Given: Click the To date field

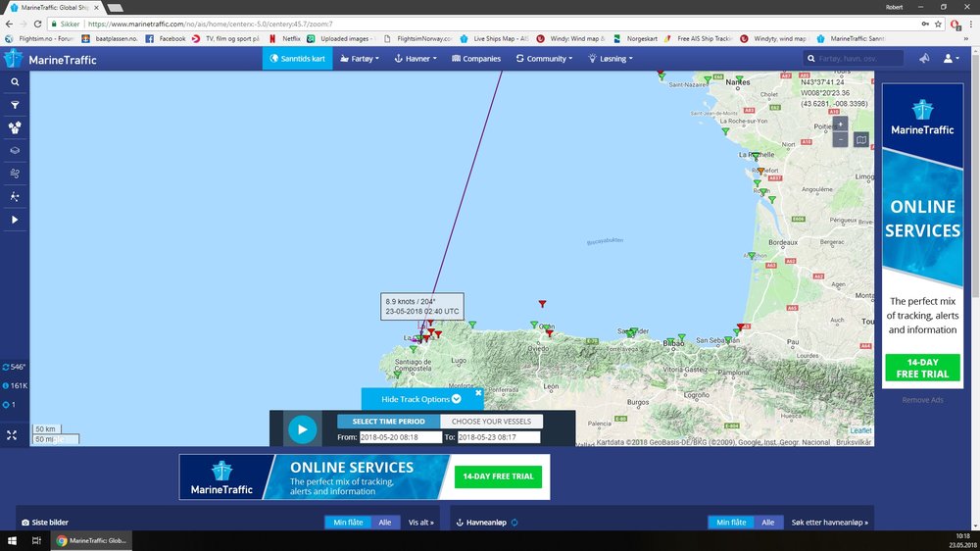Looking at the screenshot, I should (499, 437).
